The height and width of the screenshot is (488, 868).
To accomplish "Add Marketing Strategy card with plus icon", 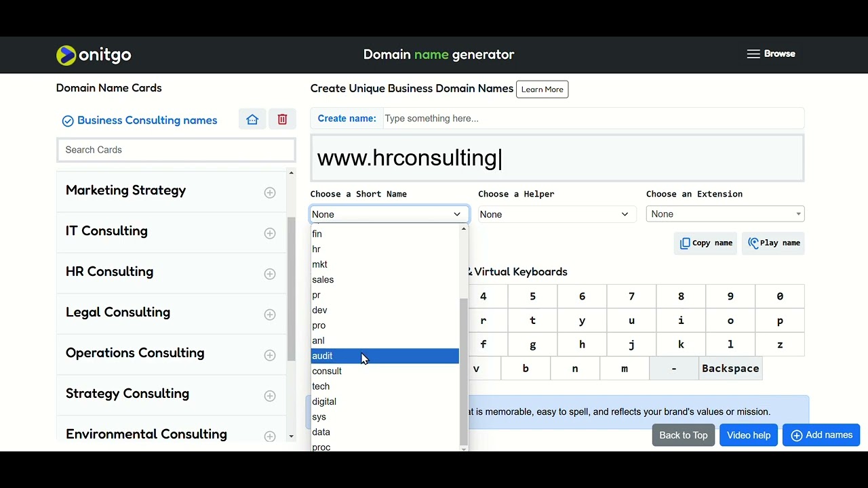I will pyautogui.click(x=270, y=192).
